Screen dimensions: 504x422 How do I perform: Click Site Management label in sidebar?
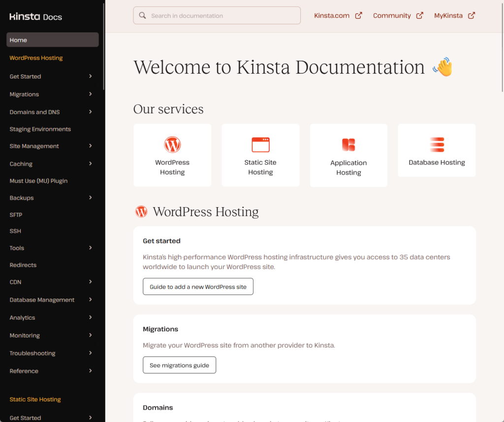(34, 146)
